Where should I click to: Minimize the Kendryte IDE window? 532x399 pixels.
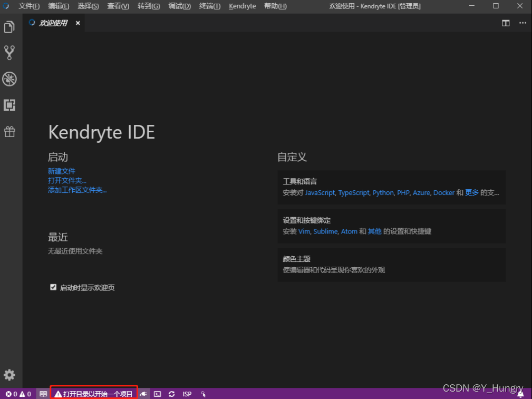click(x=471, y=6)
